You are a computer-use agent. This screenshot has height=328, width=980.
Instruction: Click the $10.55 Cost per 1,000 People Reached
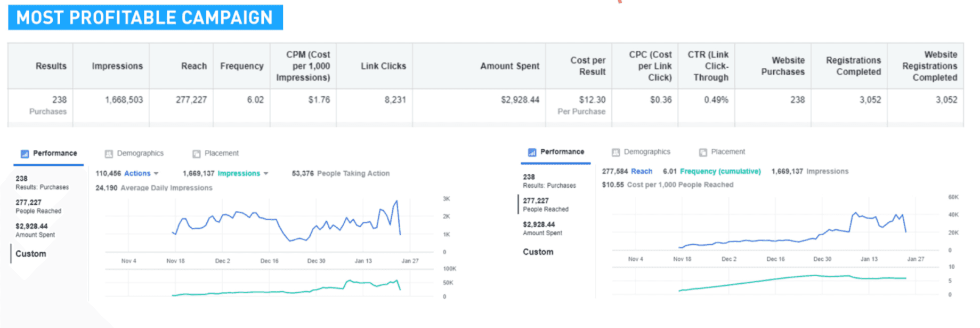(x=668, y=185)
